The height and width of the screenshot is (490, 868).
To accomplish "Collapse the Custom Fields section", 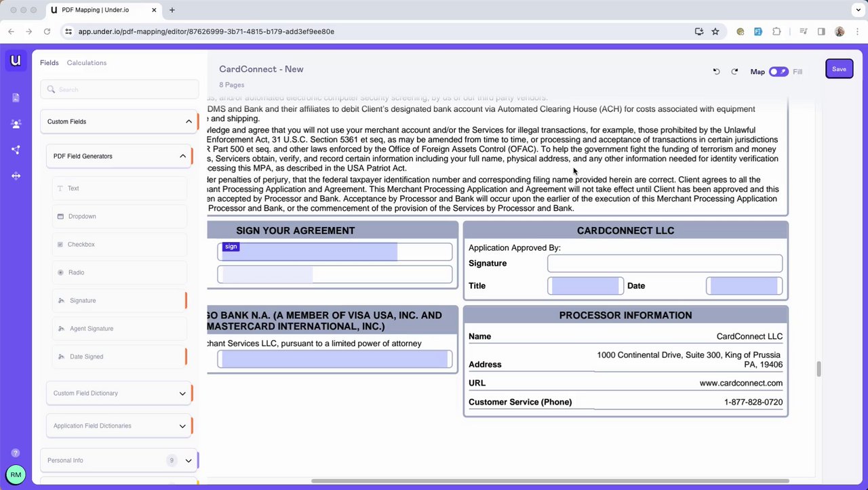I will [x=189, y=121].
